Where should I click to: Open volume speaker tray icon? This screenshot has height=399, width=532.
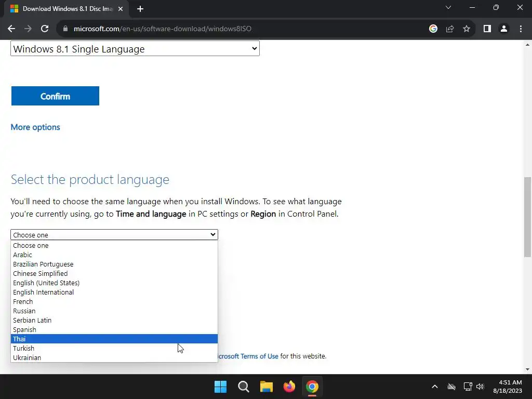pyautogui.click(x=480, y=387)
